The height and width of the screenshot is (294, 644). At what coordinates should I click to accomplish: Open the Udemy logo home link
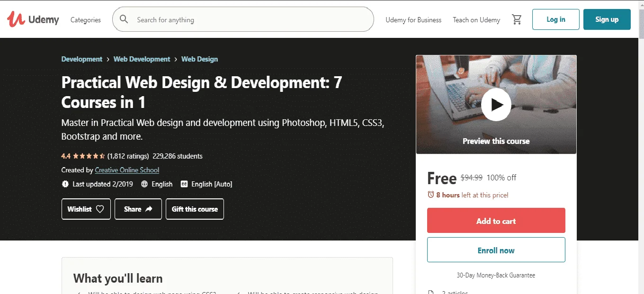(33, 19)
